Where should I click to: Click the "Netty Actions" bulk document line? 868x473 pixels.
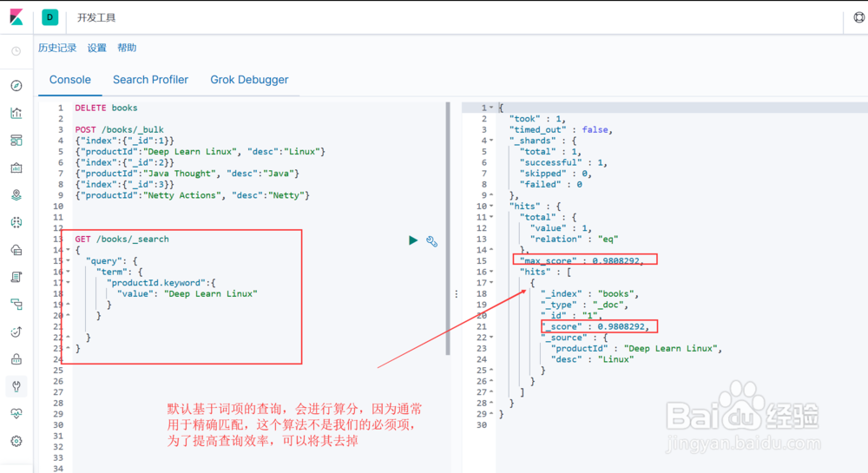[x=193, y=195]
